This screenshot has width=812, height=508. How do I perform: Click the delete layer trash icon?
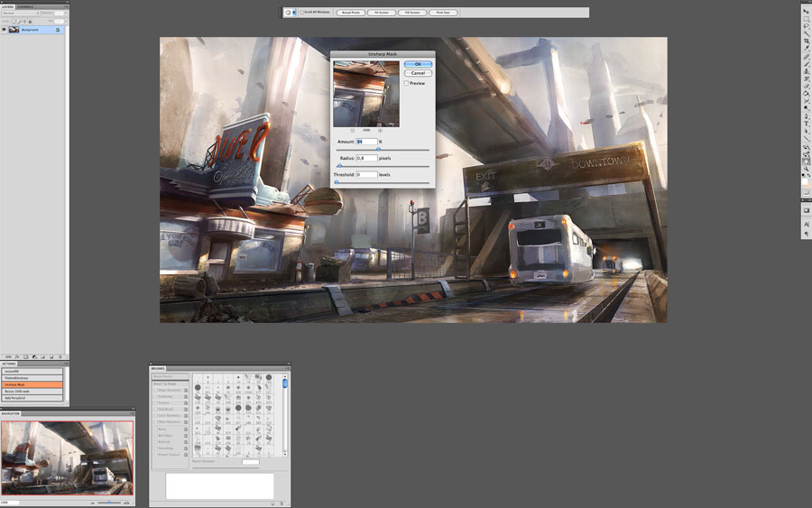(60, 356)
